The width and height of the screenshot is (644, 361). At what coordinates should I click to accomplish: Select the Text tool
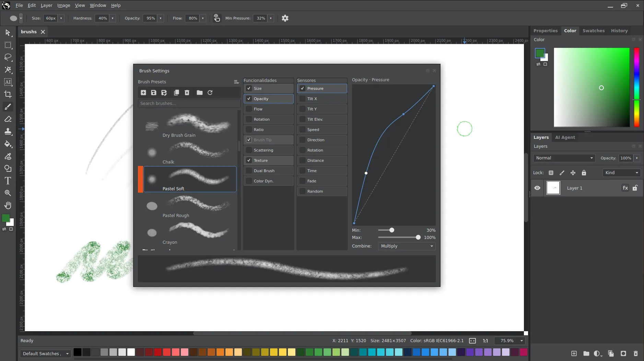pyautogui.click(x=8, y=181)
